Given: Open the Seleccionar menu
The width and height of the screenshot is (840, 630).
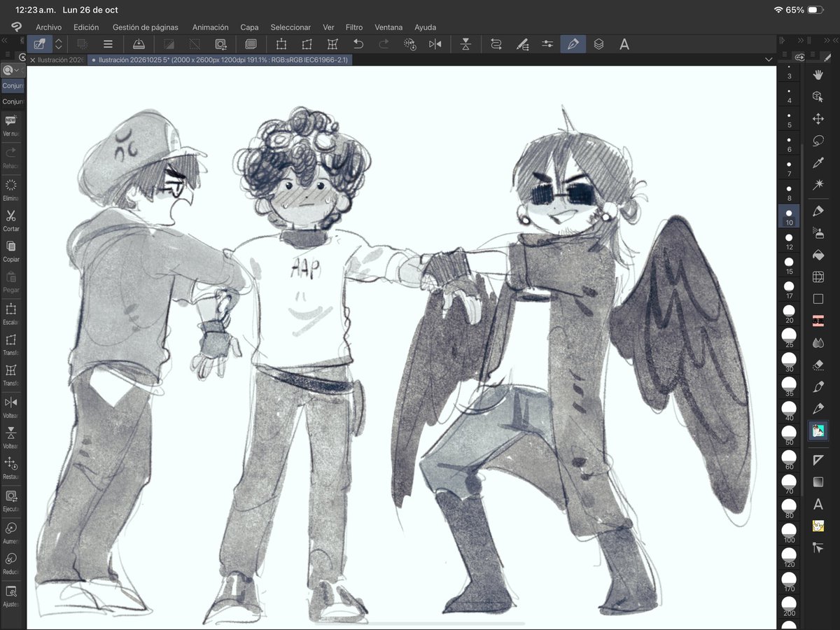Looking at the screenshot, I should pos(290,27).
